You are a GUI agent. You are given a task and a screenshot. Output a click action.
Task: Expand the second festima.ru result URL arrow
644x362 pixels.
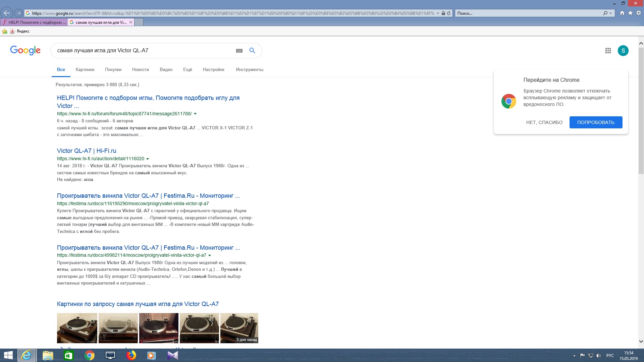pyautogui.click(x=210, y=255)
